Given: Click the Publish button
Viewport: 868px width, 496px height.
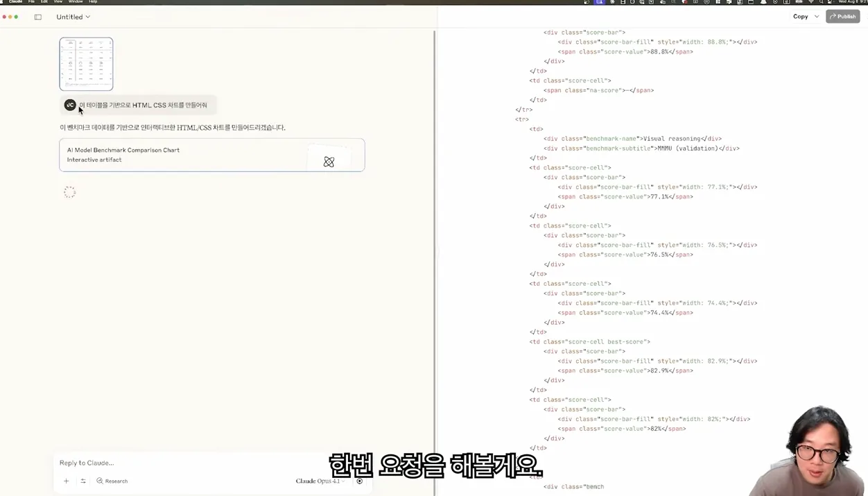Looking at the screenshot, I should coord(843,17).
